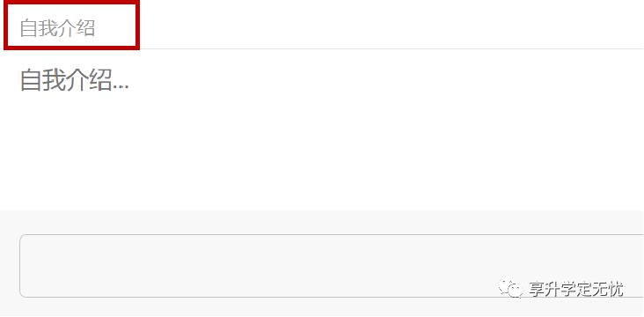Viewport: 644px width, 317px height.
Task: Click the center of bottom input box
Action: click(x=332, y=266)
